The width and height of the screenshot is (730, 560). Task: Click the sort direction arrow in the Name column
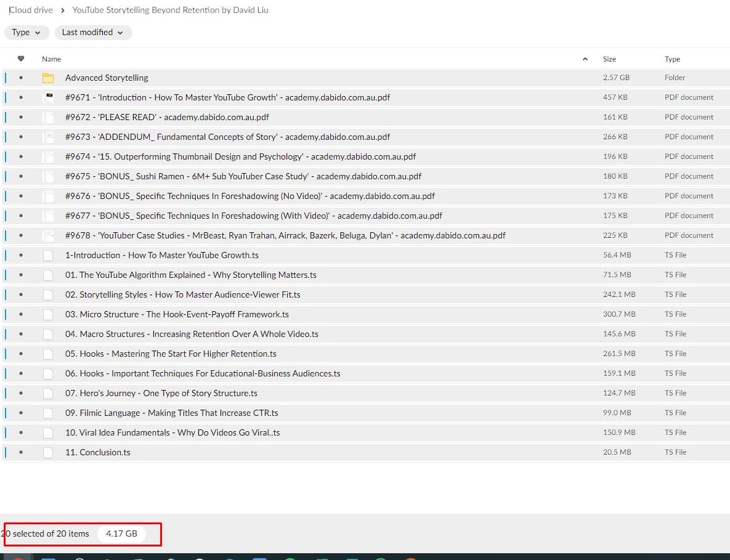(x=585, y=59)
